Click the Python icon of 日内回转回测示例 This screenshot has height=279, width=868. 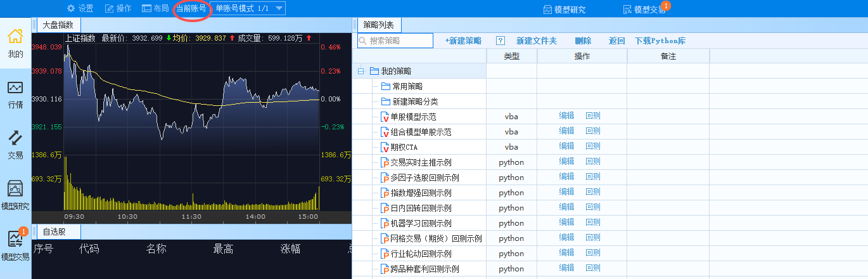[x=384, y=208]
